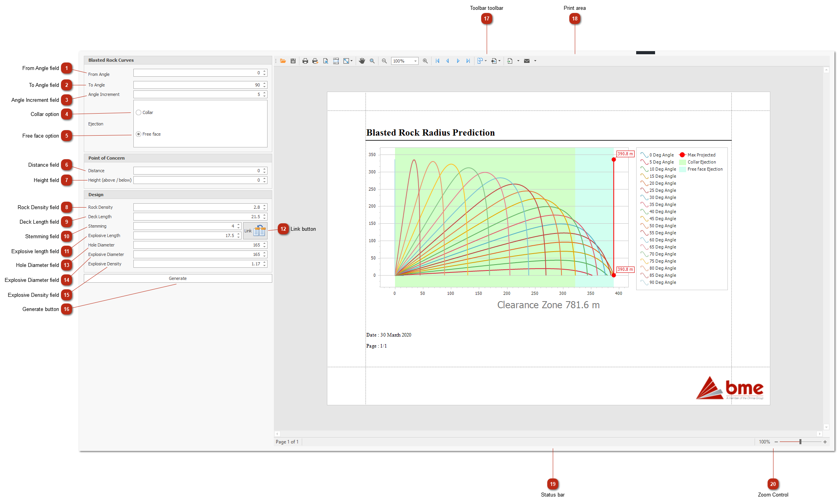Go to the first page
The height and width of the screenshot is (504, 838).
(x=437, y=61)
